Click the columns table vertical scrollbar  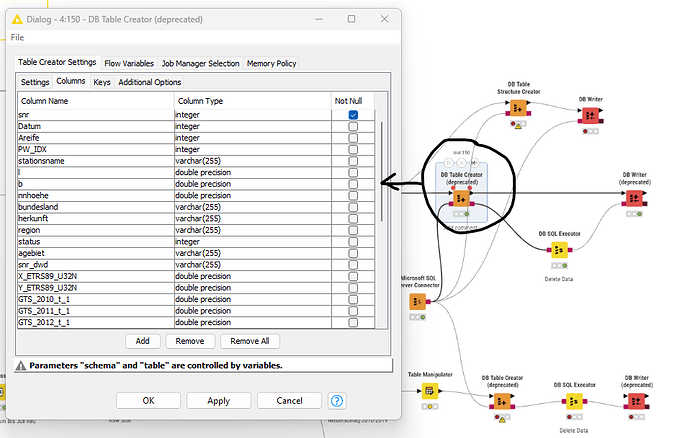382,172
